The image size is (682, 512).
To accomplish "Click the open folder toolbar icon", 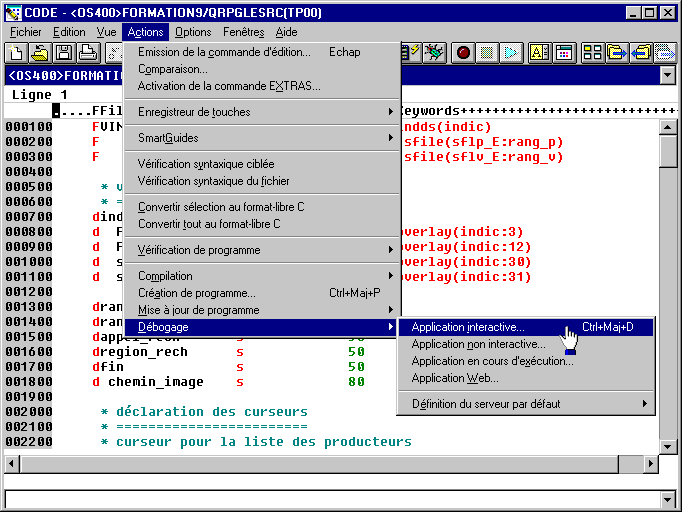I will [41, 53].
